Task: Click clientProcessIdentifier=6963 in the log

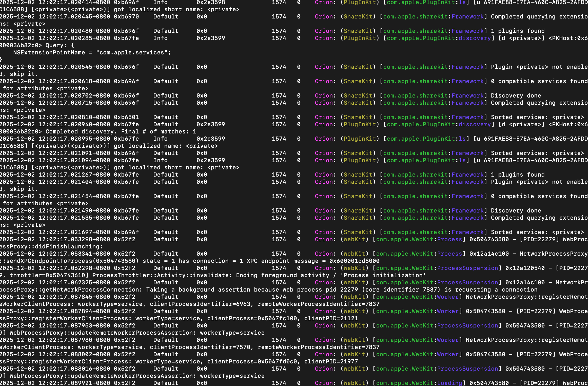Action: click(200, 304)
